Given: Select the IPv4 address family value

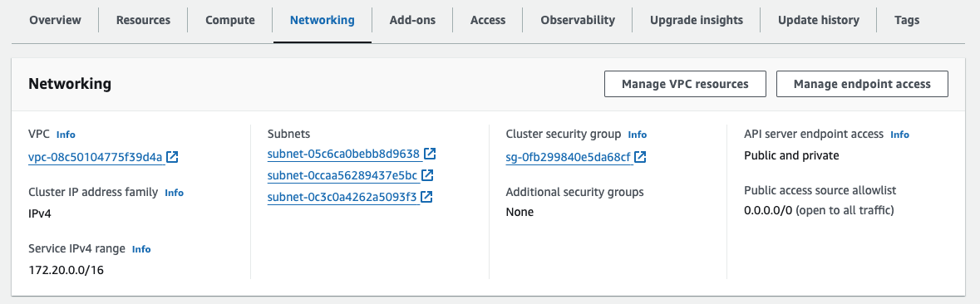Looking at the screenshot, I should (x=40, y=214).
